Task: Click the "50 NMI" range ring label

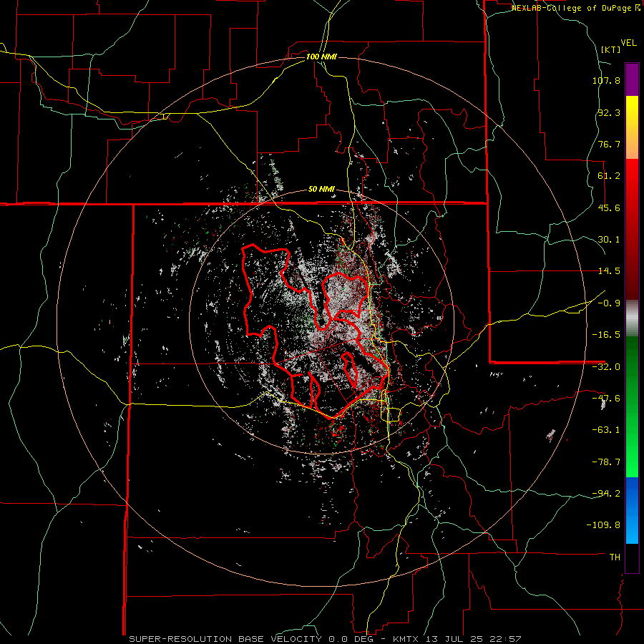Action: [x=321, y=190]
